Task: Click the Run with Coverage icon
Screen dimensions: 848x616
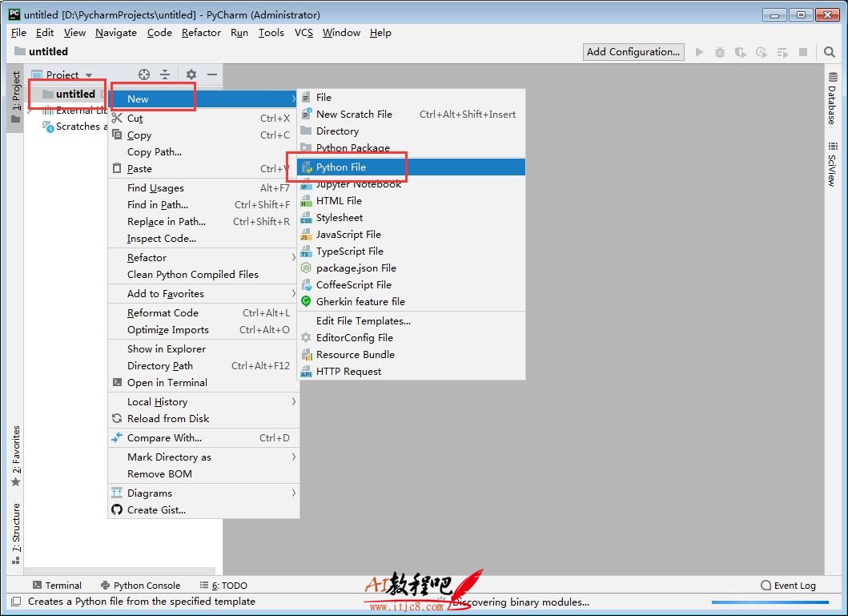Action: click(x=741, y=52)
